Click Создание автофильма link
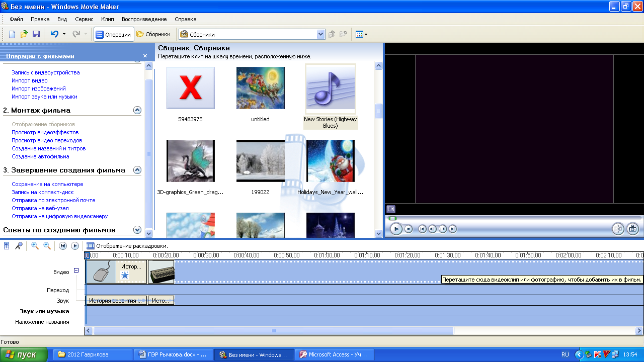This screenshot has height=362, width=644. point(40,156)
